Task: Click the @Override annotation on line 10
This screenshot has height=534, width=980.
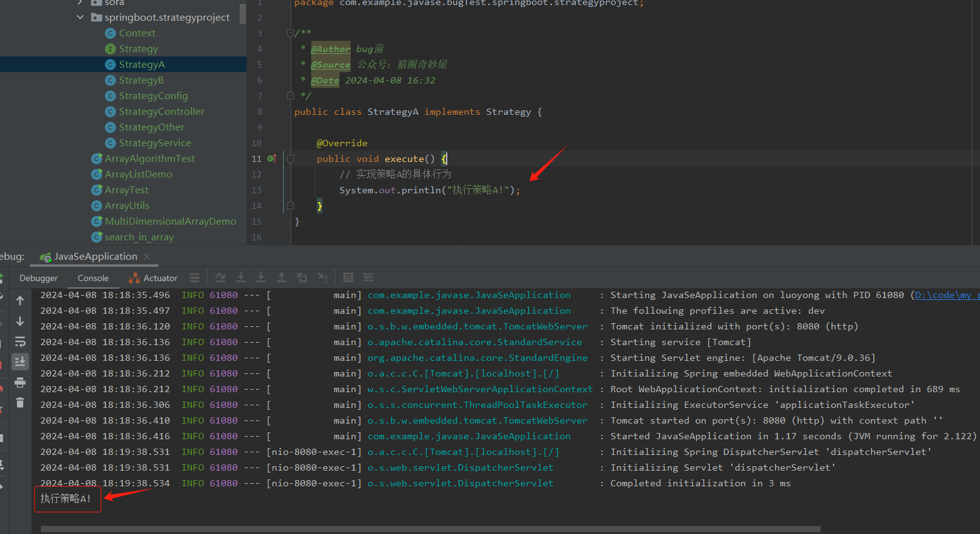Action: (x=342, y=143)
